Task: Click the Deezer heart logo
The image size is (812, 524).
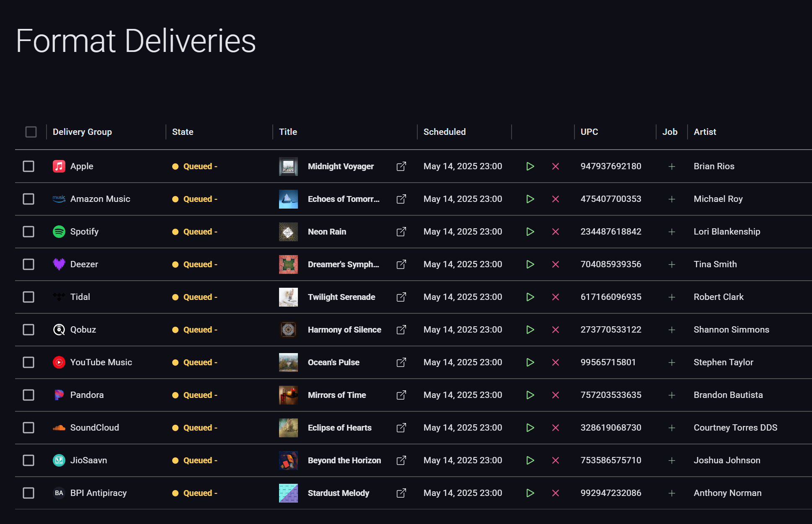Action: 59,264
